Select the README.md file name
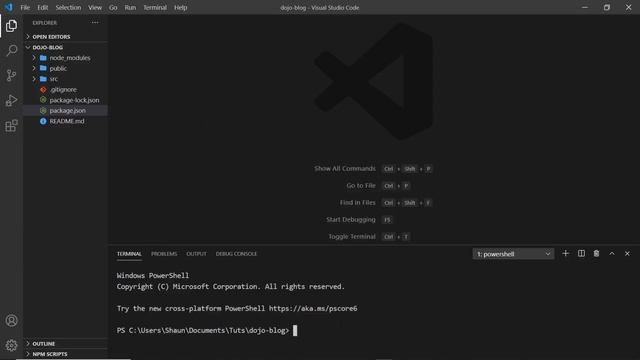 coord(67,121)
